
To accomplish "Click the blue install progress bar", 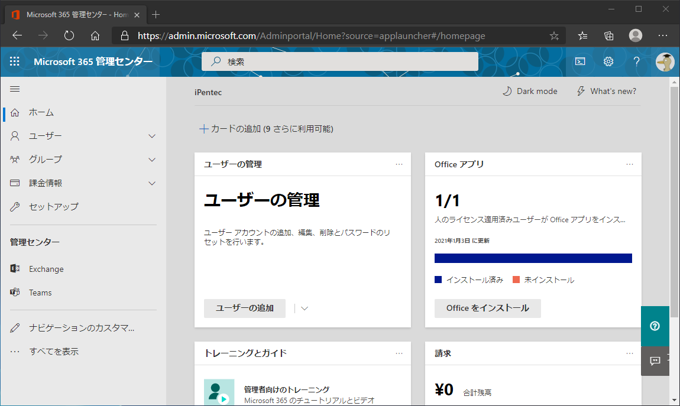I will click(x=533, y=258).
